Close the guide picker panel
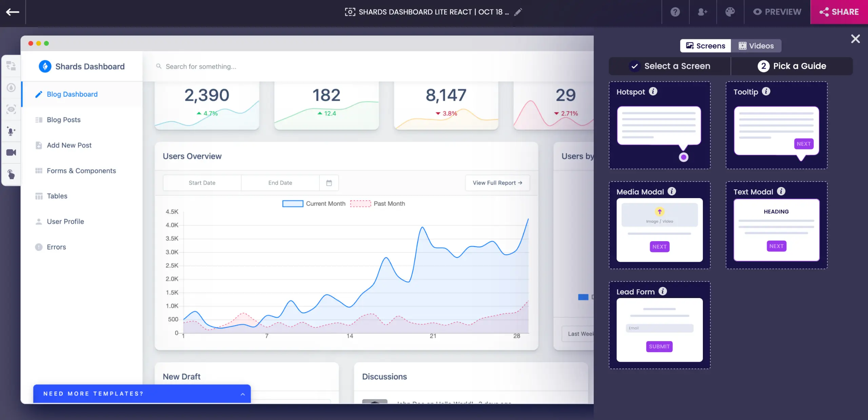This screenshot has width=868, height=420. click(x=855, y=39)
